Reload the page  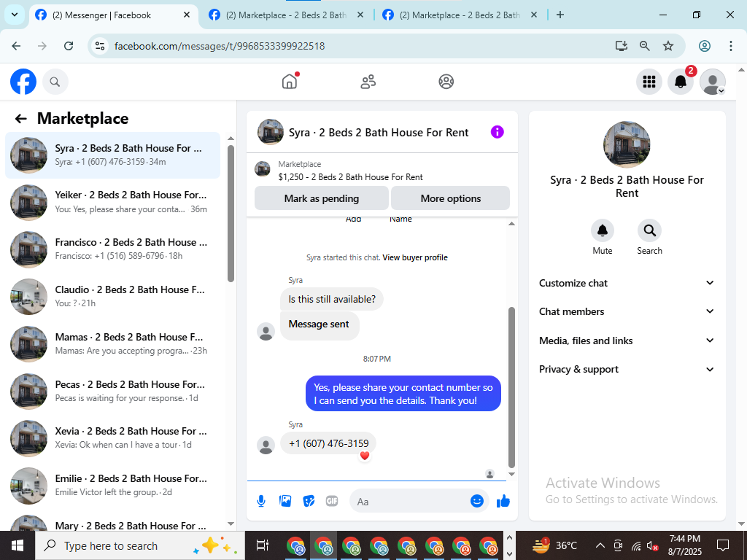click(69, 46)
